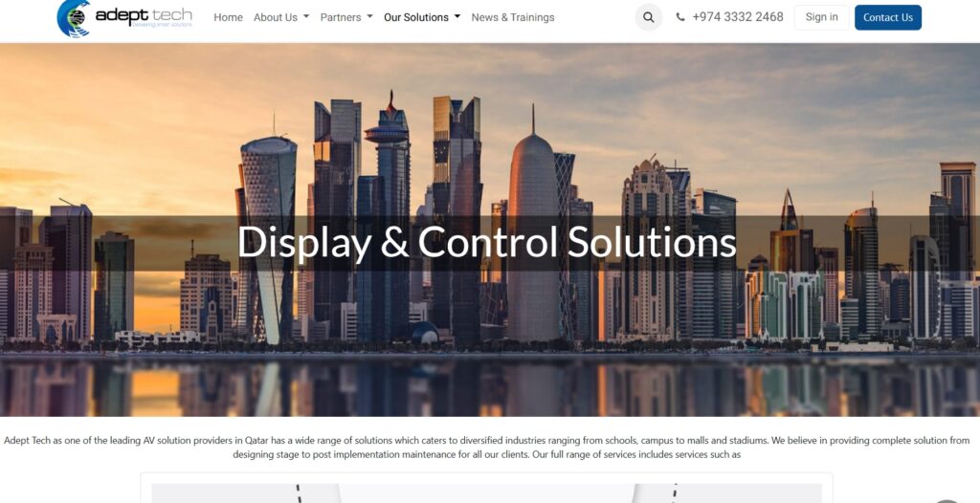Call the number +974 3332 2468
Screen dimensions: 980x503
(x=738, y=17)
